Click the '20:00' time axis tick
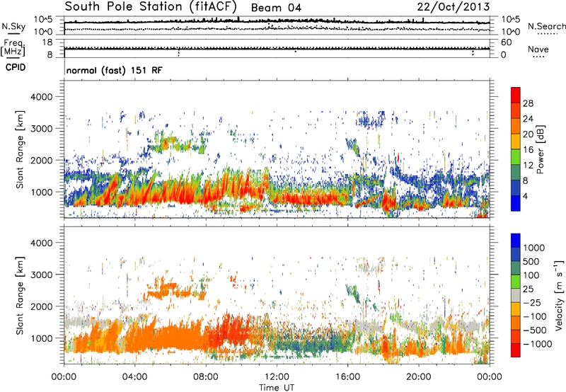 pyautogui.click(x=418, y=377)
